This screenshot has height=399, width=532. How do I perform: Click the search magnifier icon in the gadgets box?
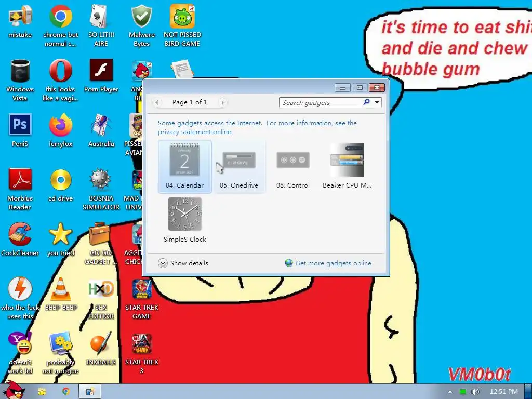point(366,102)
